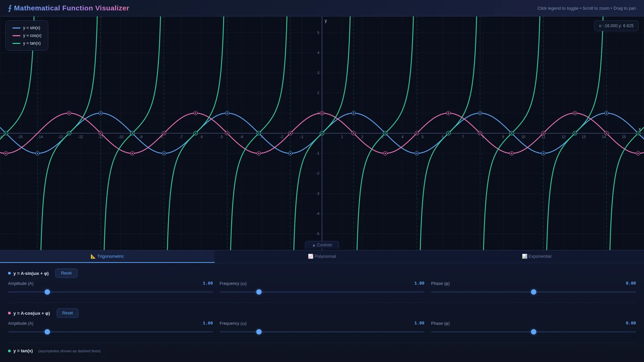Click the sine Amplitude slider handle

[47, 292]
